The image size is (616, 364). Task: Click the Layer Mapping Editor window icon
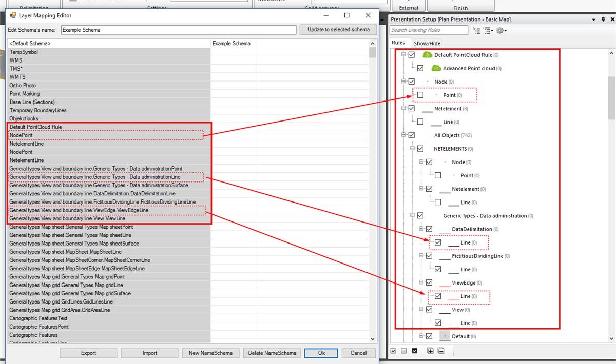(x=13, y=15)
